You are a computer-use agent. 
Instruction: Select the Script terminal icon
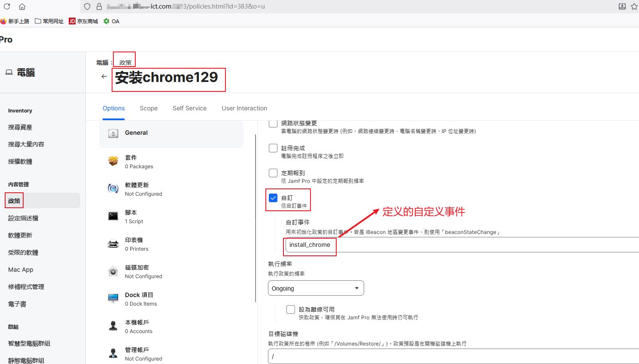pyautogui.click(x=113, y=216)
